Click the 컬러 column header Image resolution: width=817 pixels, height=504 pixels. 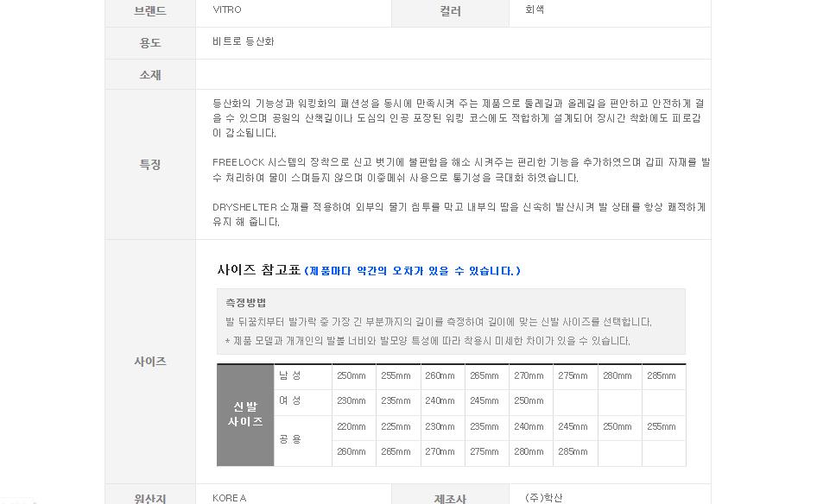tap(450, 11)
